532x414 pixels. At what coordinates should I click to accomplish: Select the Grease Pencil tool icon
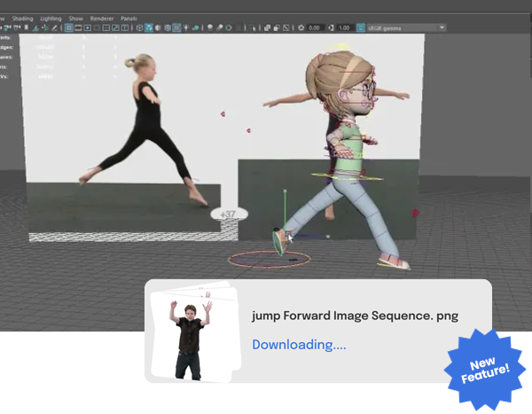coord(54,27)
